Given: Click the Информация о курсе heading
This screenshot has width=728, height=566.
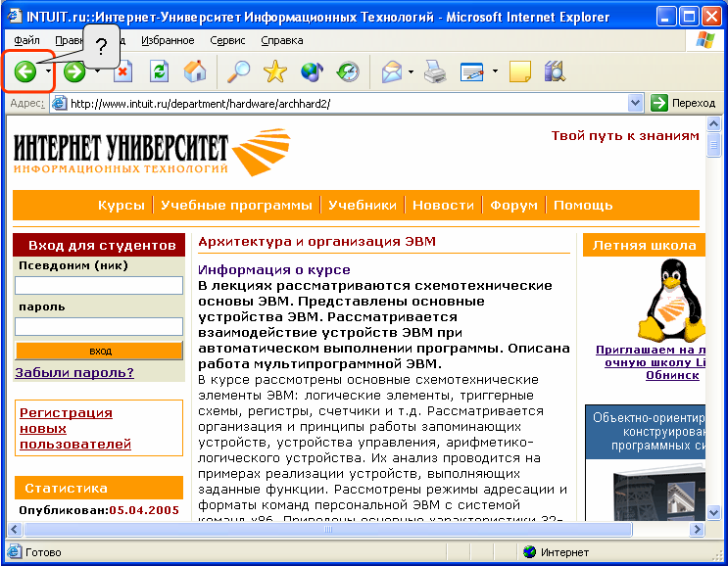Looking at the screenshot, I should tap(274, 270).
